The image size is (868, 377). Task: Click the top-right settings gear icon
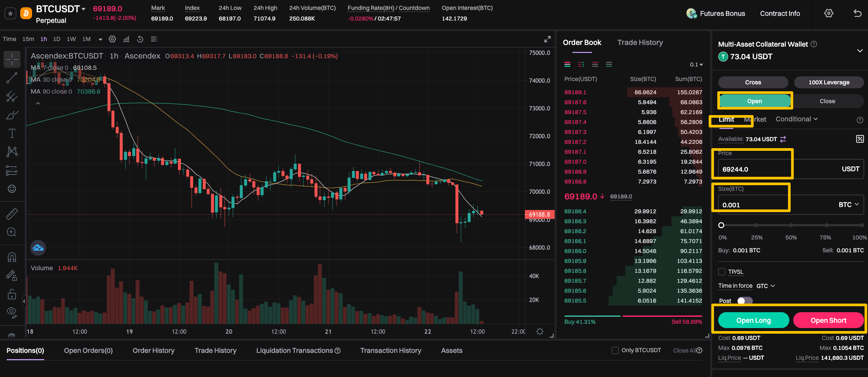point(829,14)
